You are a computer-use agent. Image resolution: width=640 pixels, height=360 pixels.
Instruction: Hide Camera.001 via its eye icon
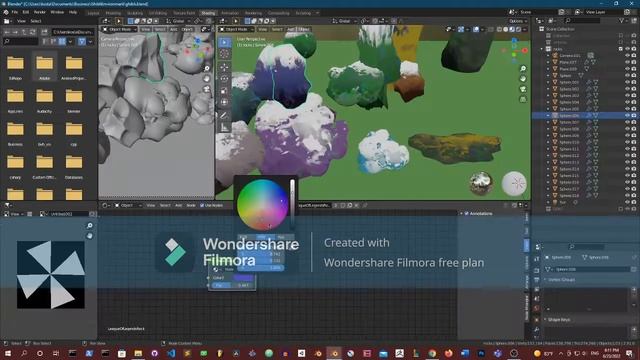[627, 56]
